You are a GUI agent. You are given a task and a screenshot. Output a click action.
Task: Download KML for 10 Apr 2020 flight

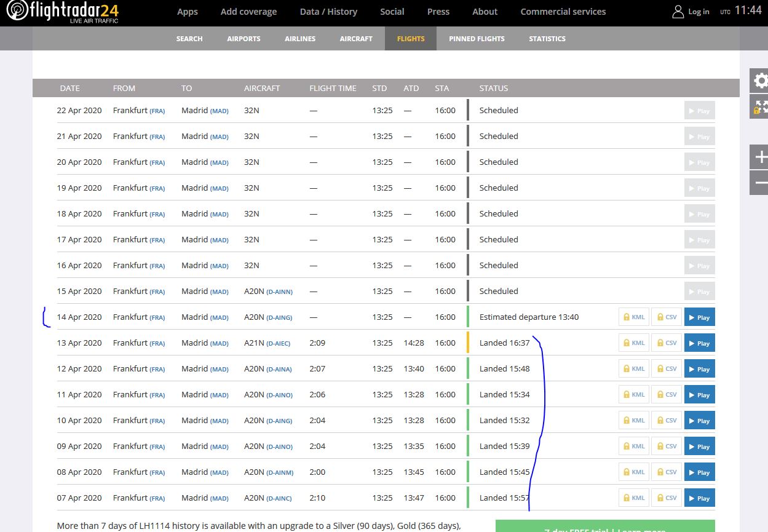coord(634,421)
